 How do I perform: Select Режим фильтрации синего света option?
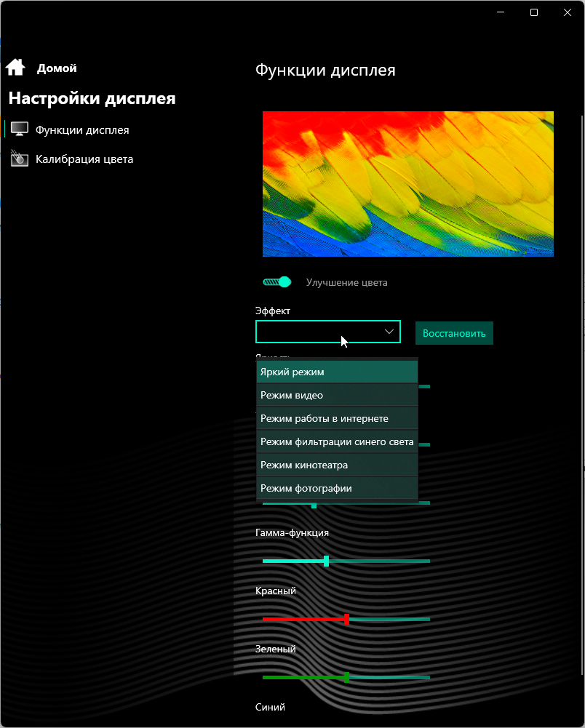click(x=337, y=441)
